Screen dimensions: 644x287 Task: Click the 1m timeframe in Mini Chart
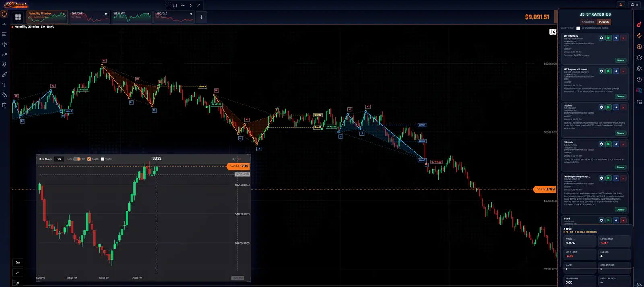tap(59, 159)
